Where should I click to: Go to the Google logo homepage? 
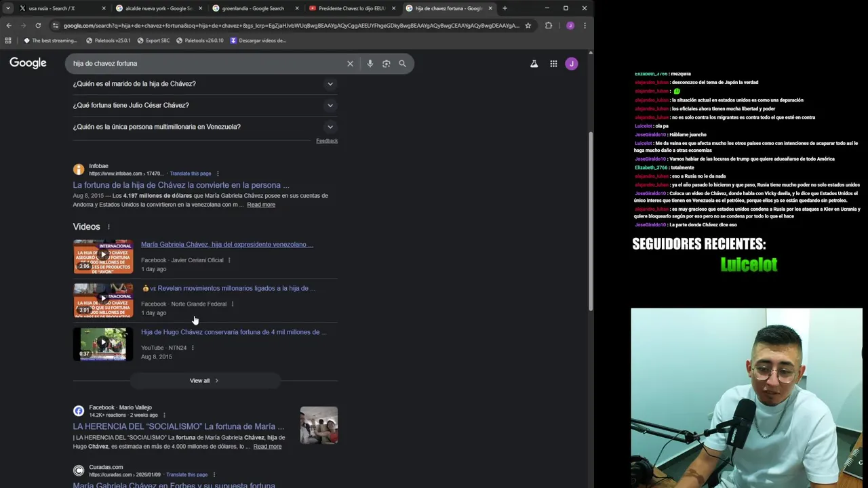coord(28,63)
